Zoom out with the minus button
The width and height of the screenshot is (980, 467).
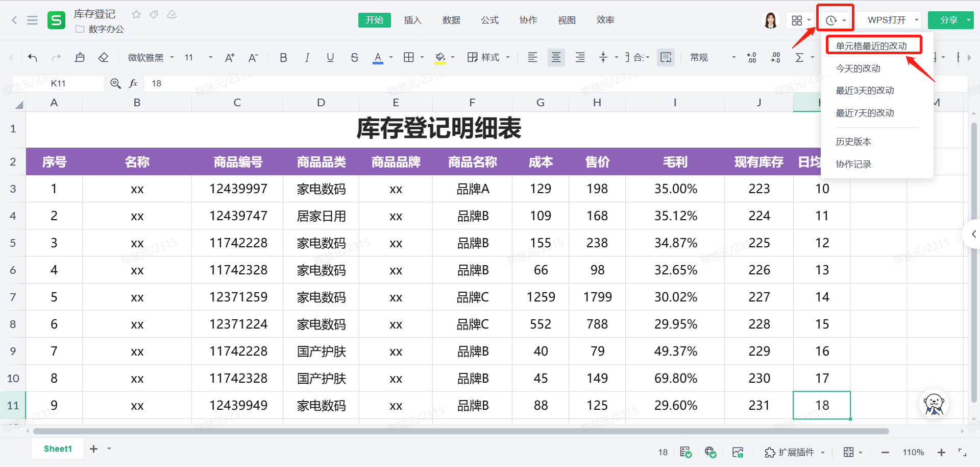click(885, 452)
